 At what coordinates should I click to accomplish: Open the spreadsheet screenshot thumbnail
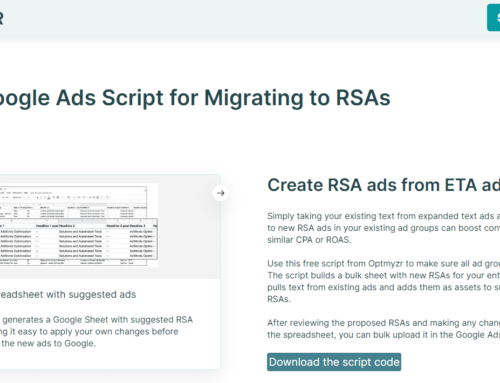(x=79, y=226)
